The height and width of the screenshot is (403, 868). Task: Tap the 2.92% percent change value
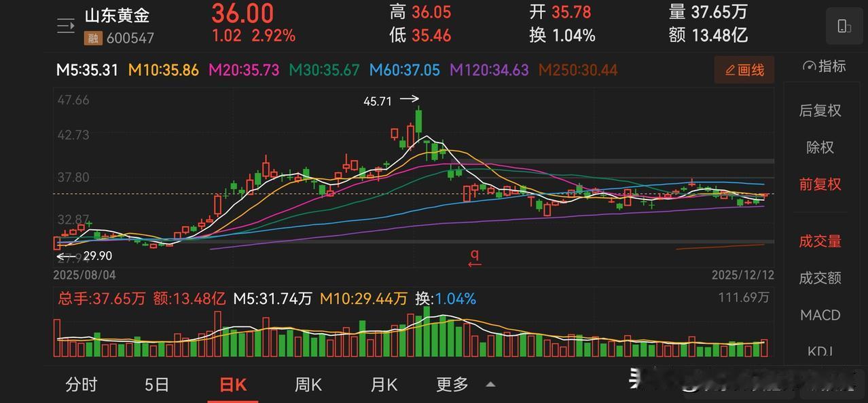click(x=273, y=36)
